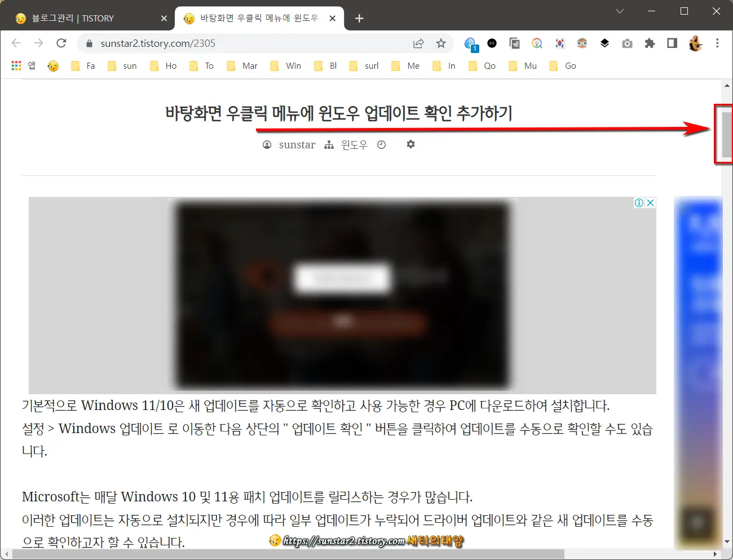Click the share icon in the address bar

click(418, 43)
